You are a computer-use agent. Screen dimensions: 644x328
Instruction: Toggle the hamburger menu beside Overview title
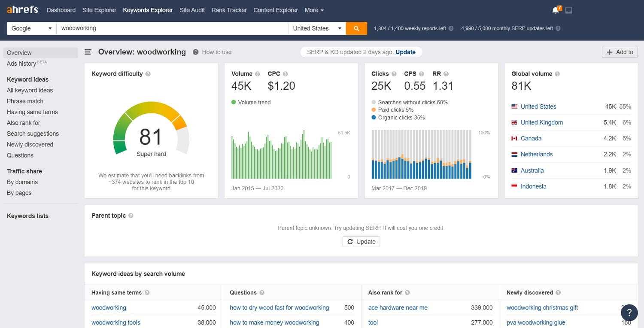click(x=88, y=52)
